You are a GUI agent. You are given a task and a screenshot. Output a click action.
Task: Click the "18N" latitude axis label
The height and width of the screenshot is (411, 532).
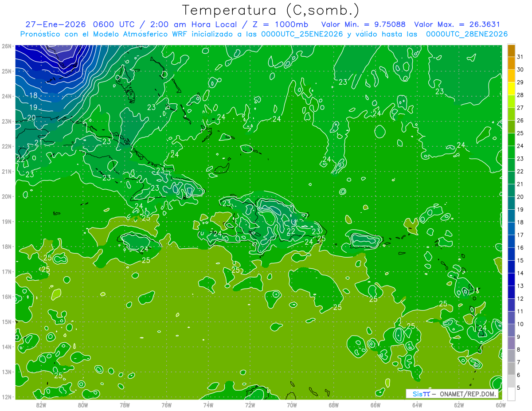coord(7,247)
